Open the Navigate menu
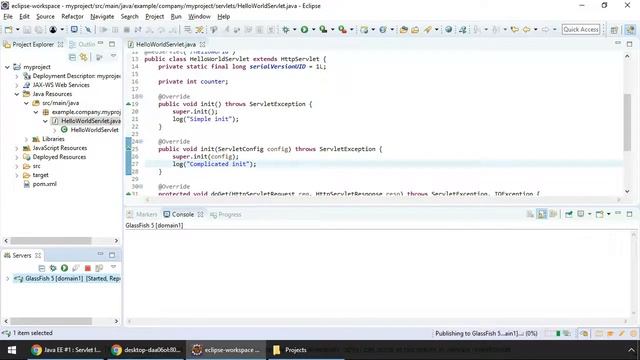The height and width of the screenshot is (360, 640). (x=102, y=16)
